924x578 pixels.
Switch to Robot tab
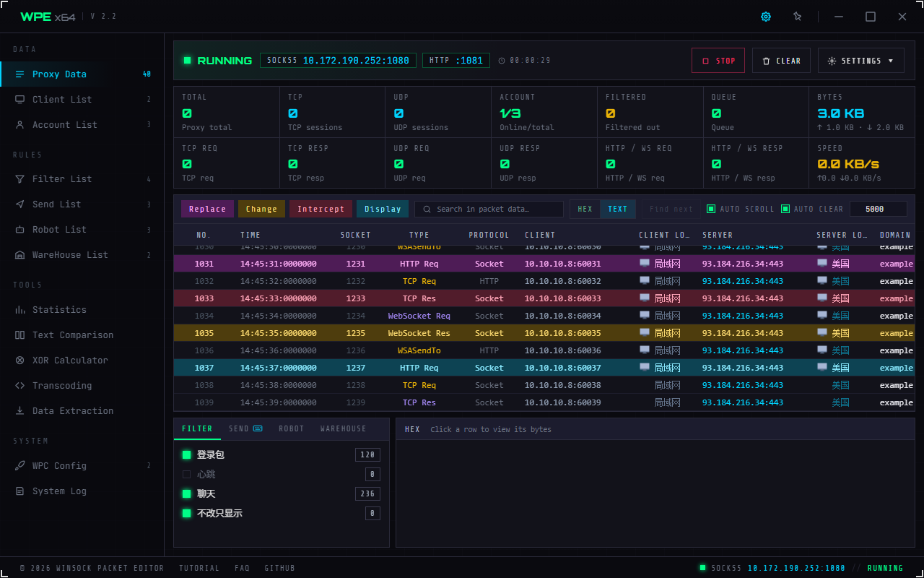292,428
